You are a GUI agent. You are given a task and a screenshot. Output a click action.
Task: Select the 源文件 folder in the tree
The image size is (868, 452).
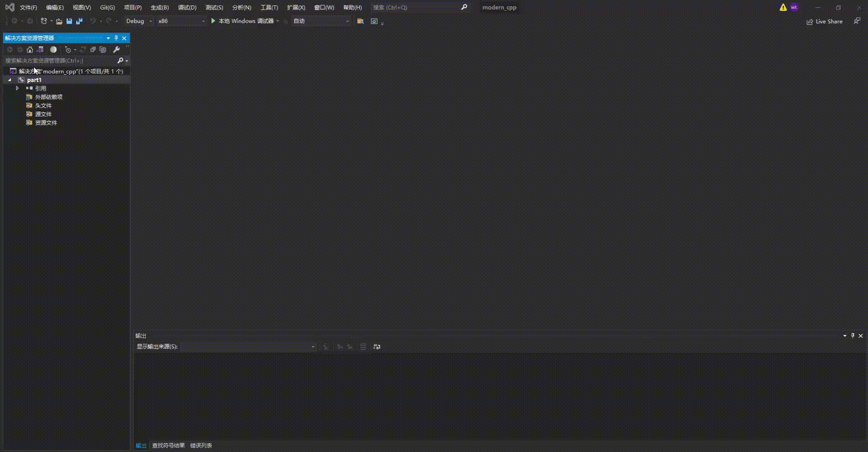pos(43,114)
